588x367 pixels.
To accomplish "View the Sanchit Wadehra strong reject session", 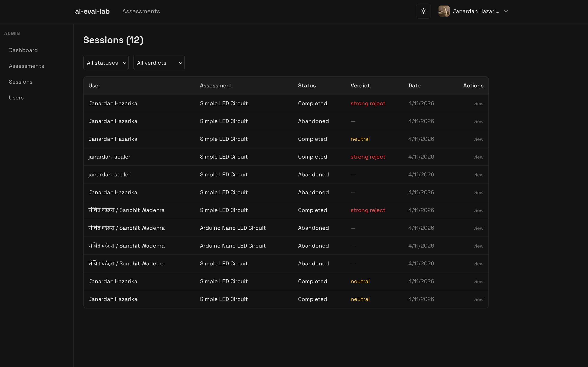I will (x=478, y=210).
